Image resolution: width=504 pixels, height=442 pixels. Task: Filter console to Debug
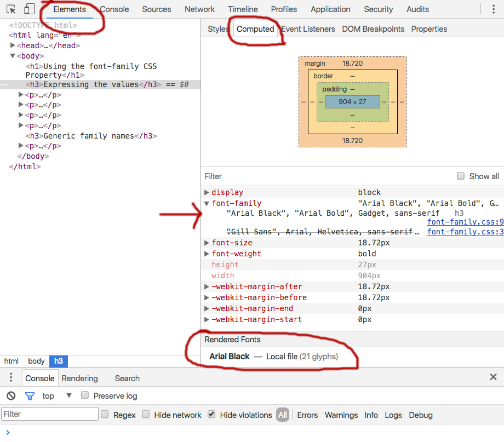coord(420,415)
